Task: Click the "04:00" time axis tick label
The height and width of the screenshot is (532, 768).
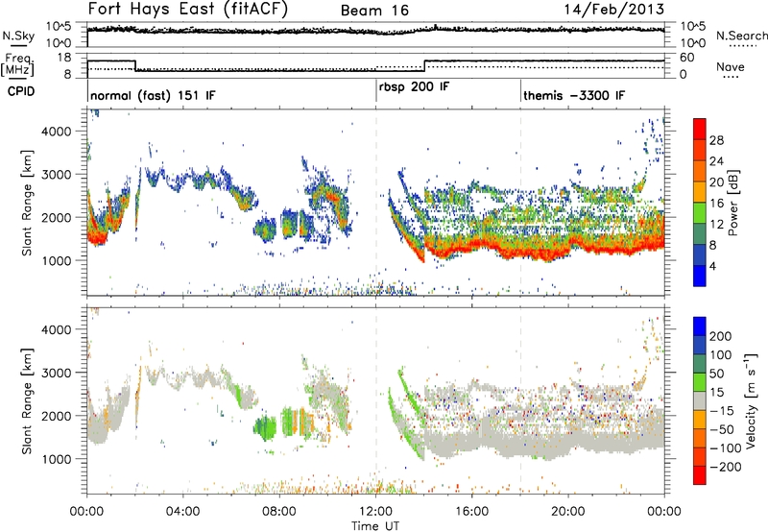Action: click(182, 512)
